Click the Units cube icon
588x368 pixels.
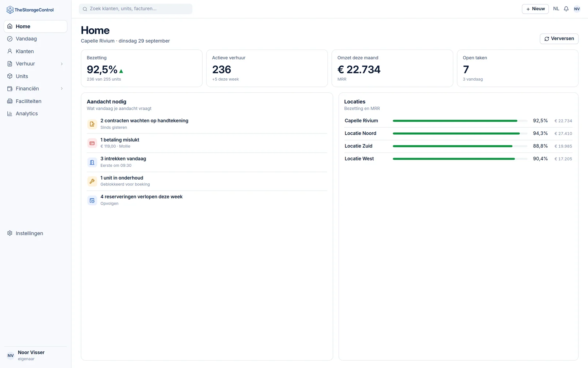pyautogui.click(x=10, y=76)
